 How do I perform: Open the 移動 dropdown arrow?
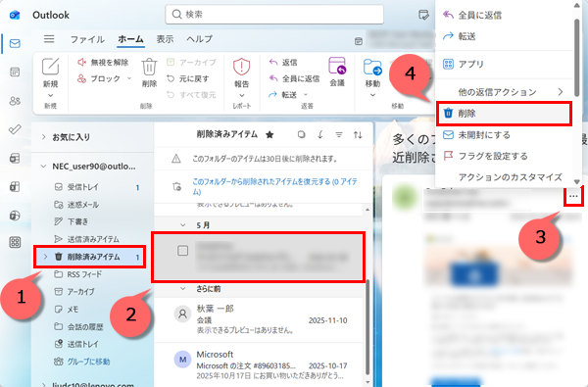point(372,95)
